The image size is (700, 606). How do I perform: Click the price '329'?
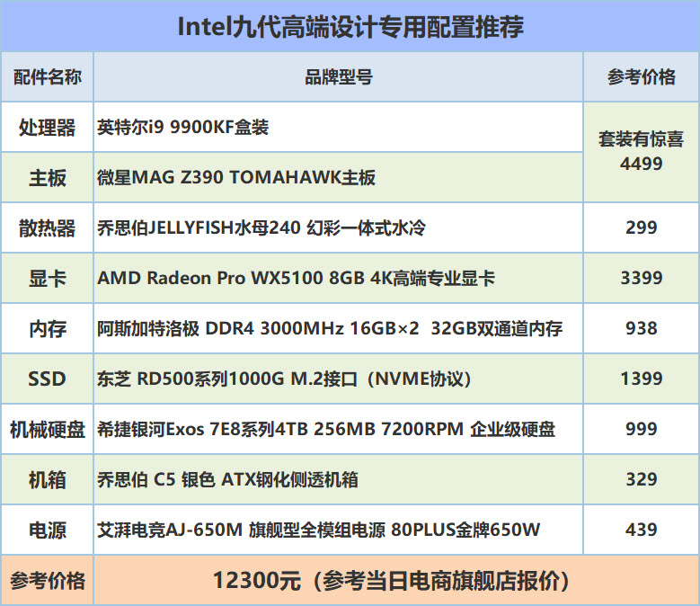pyautogui.click(x=642, y=479)
